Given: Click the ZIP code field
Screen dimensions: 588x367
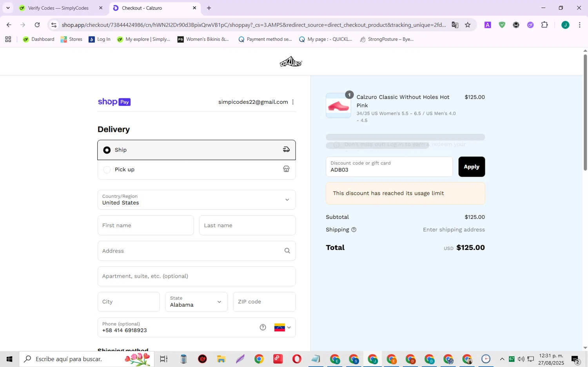Looking at the screenshot, I should coord(264,302).
